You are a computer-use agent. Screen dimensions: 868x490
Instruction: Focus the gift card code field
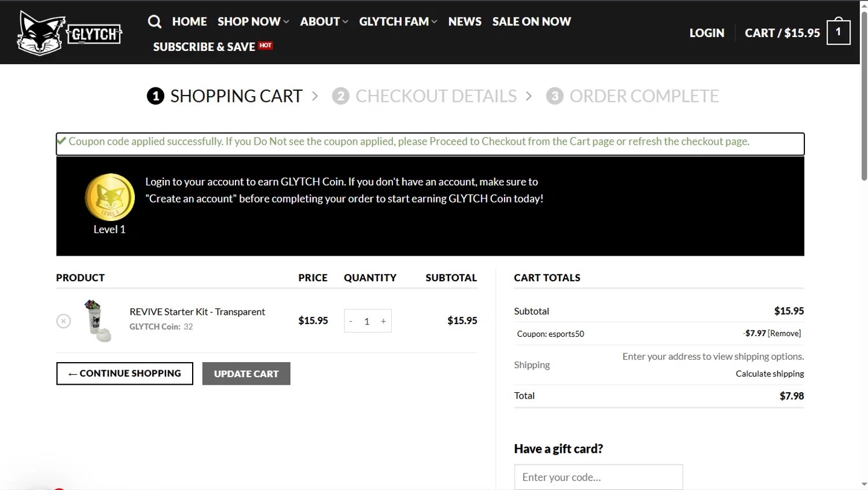[x=598, y=477]
